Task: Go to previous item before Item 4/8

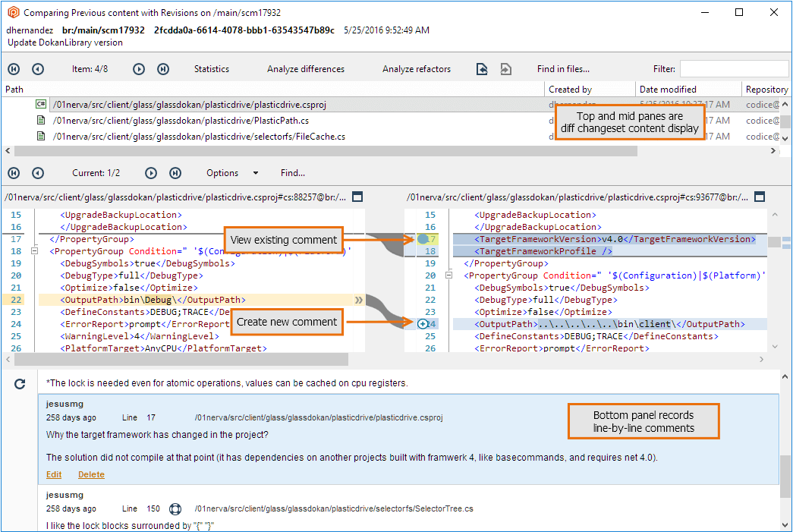Action: point(38,69)
